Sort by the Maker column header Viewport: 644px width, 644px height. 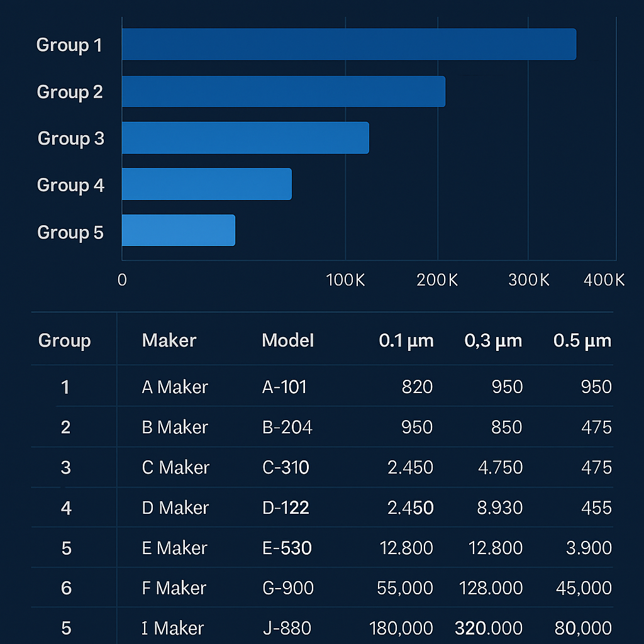(x=169, y=341)
